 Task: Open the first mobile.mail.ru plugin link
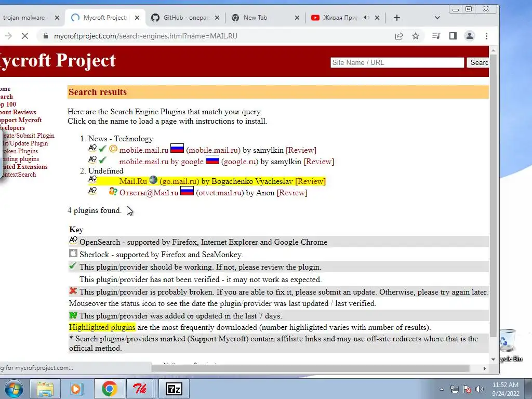144,150
